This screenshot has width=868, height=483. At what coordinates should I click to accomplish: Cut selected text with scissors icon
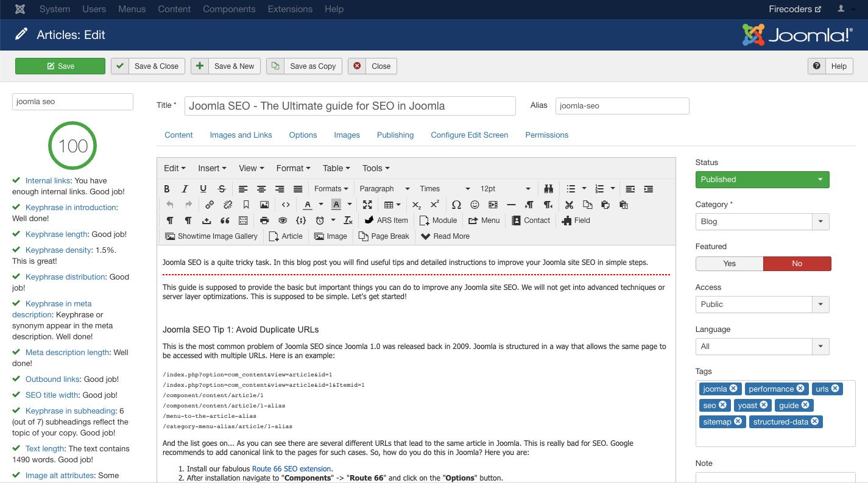(569, 205)
